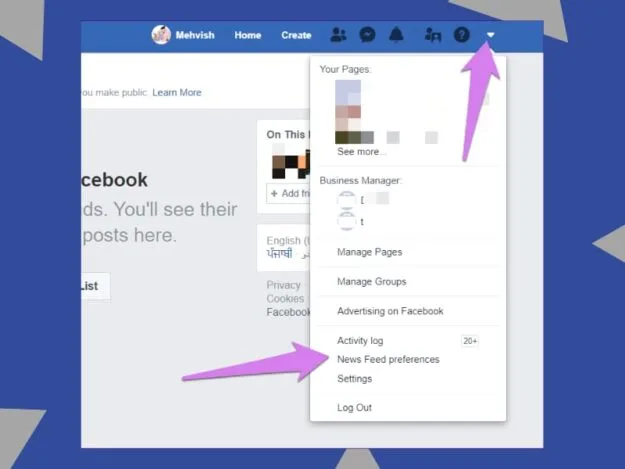Screen dimensions: 625x469
Task: Select Manage Pages menu entry
Action: tap(369, 252)
